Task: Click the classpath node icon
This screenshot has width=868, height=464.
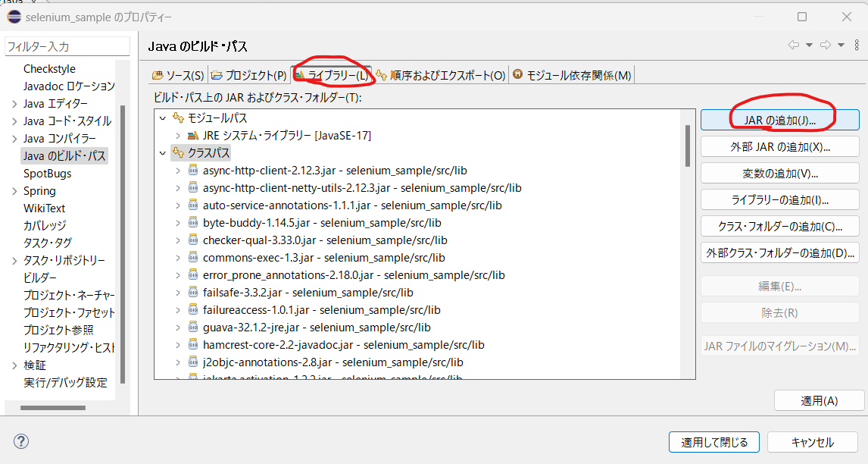Action: (x=178, y=152)
